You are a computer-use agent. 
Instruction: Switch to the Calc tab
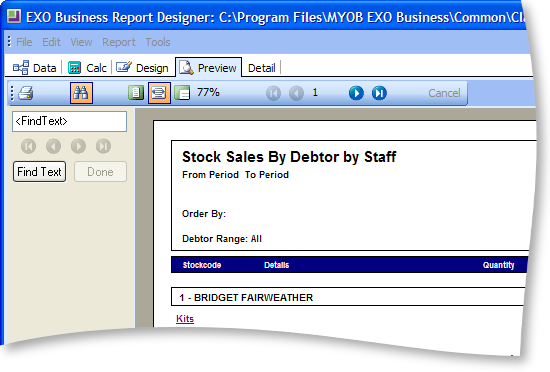87,68
